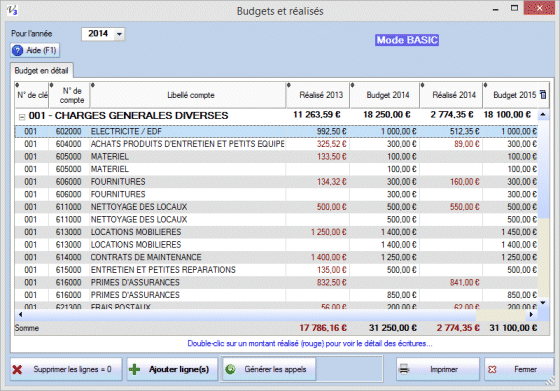560x391 pixels.
Task: Click the 550,00 € réalisé 2014 for NETTOYAGE
Action: (x=464, y=207)
